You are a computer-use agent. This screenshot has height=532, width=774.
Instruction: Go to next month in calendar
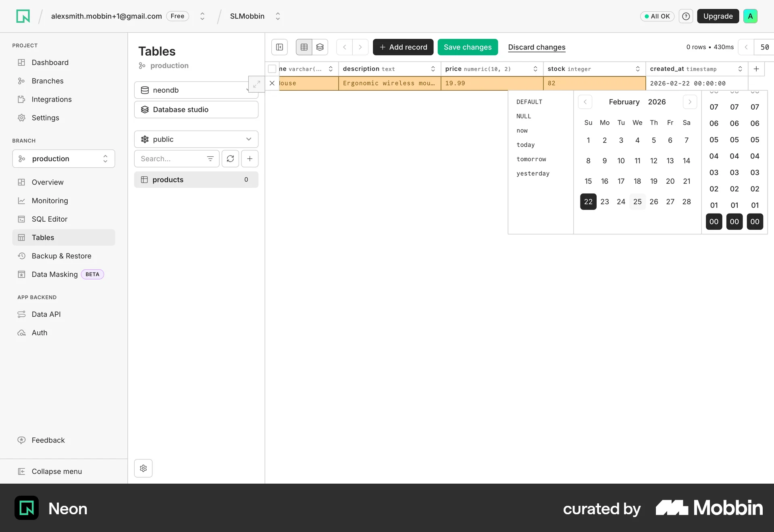click(690, 102)
